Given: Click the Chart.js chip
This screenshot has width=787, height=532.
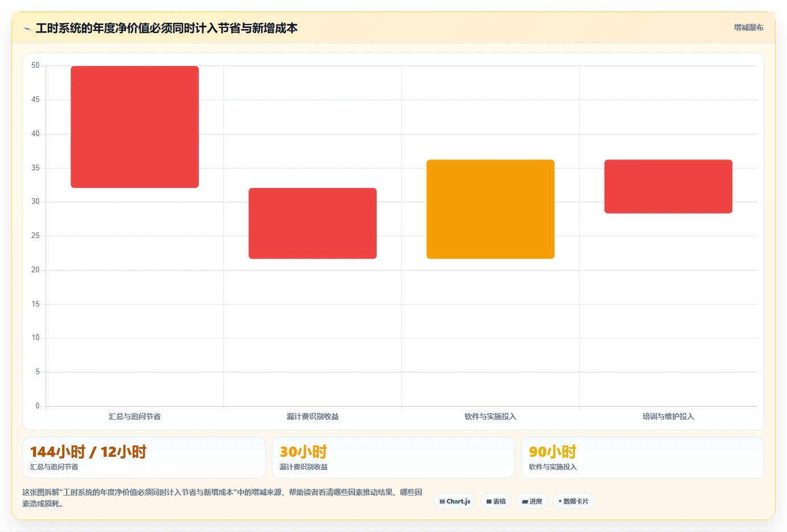Looking at the screenshot, I should (455, 501).
